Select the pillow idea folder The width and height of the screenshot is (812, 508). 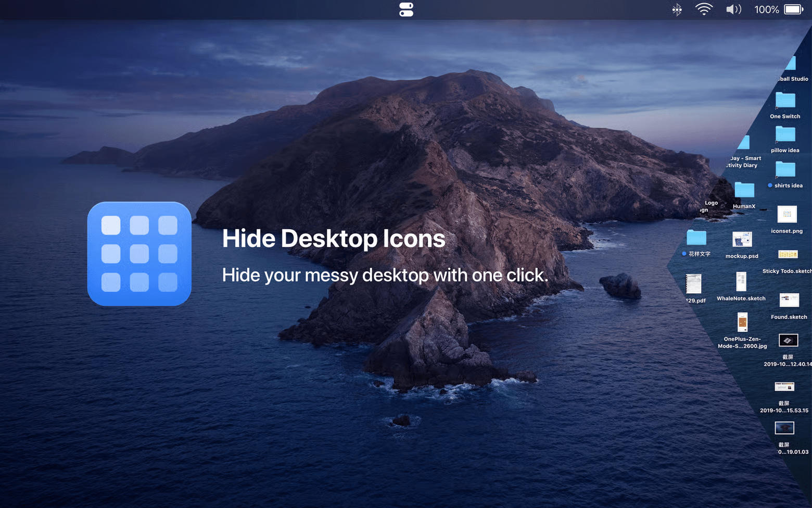point(785,134)
